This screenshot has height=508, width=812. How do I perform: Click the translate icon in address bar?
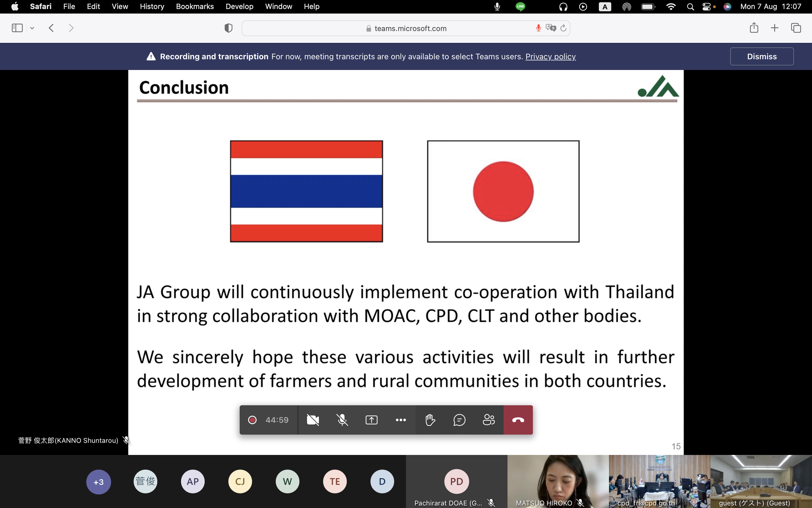coord(551,28)
